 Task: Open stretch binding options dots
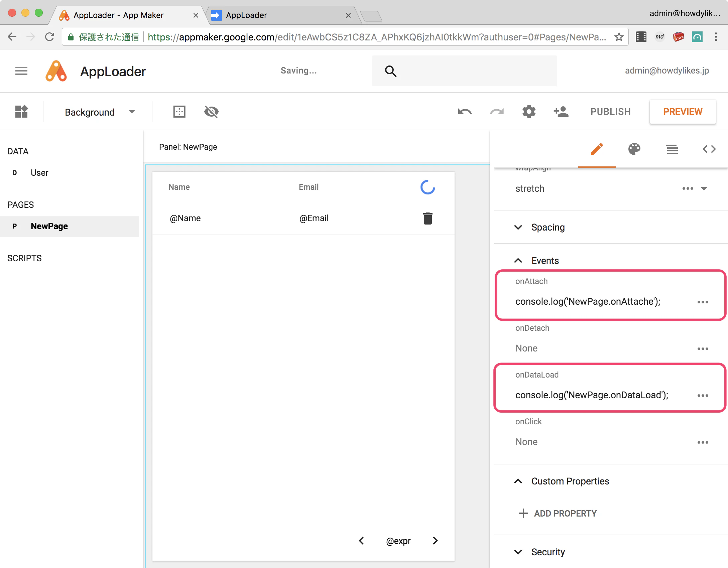pyautogui.click(x=688, y=188)
